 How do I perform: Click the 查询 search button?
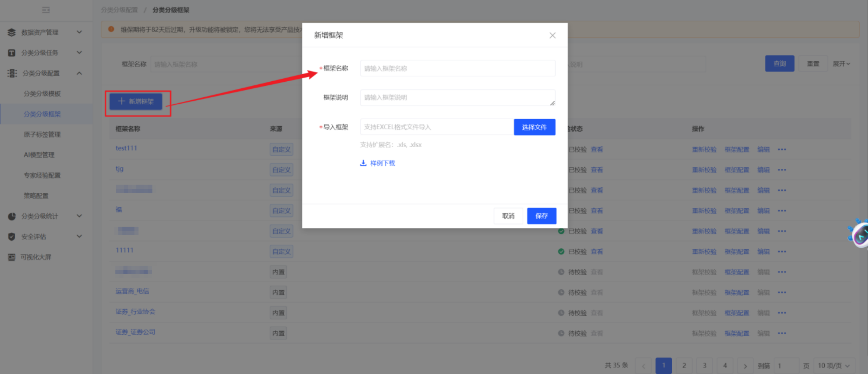point(780,64)
